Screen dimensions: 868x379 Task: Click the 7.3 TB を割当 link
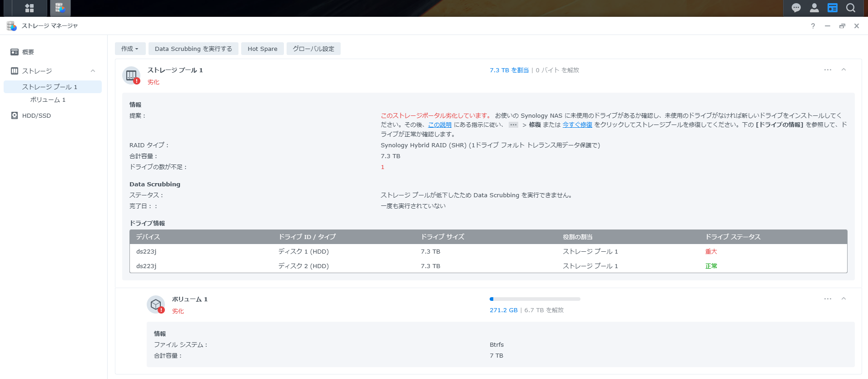pyautogui.click(x=509, y=70)
